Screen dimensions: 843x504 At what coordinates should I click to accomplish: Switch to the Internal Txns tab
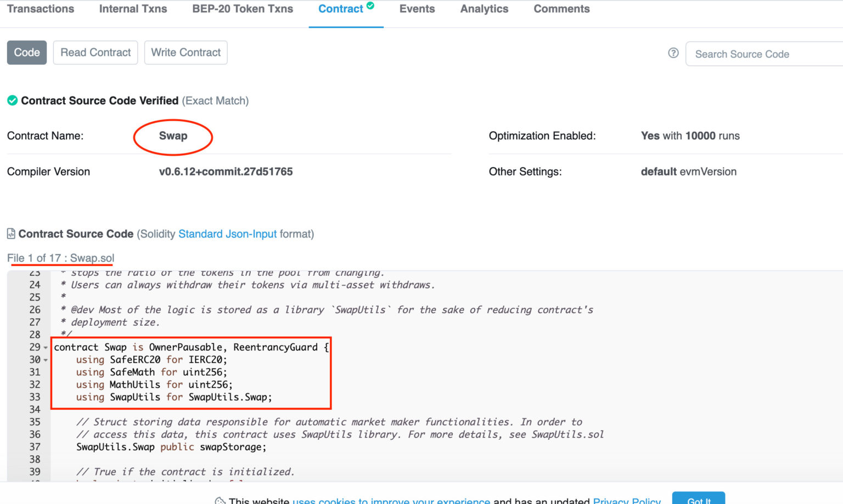(x=133, y=9)
